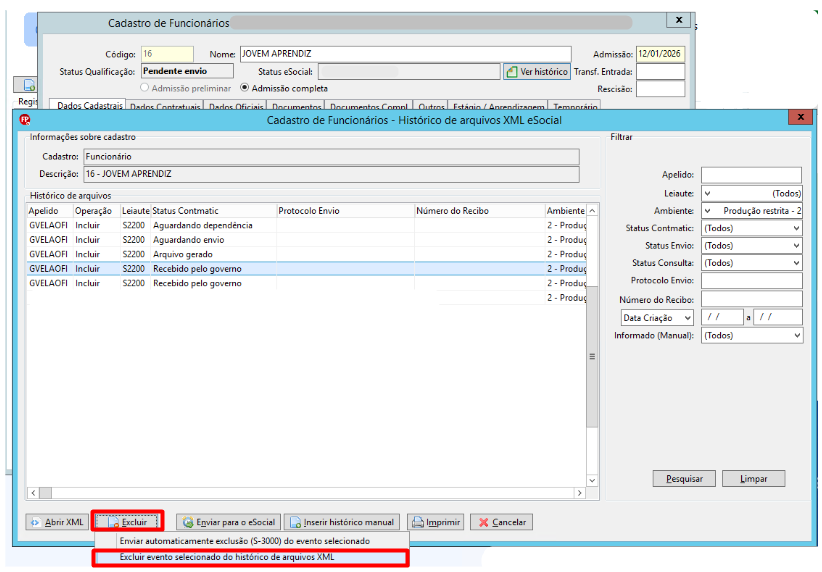Open the Ver histórico button icon
This screenshot has height=572, width=822.
tap(512, 72)
